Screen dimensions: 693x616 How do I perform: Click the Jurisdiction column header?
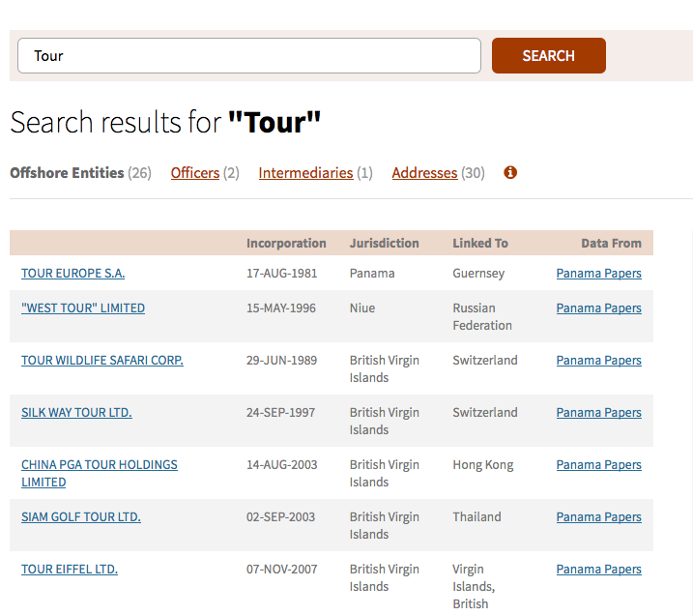tap(384, 243)
